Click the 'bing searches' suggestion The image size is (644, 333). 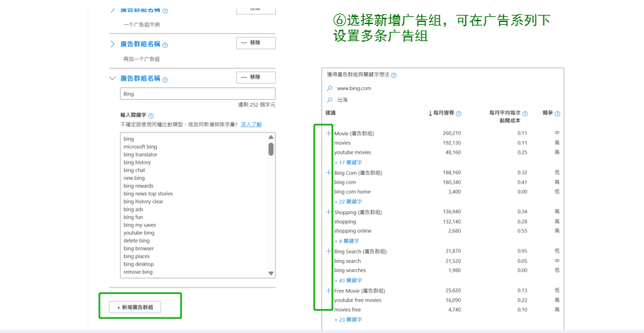[x=350, y=270]
